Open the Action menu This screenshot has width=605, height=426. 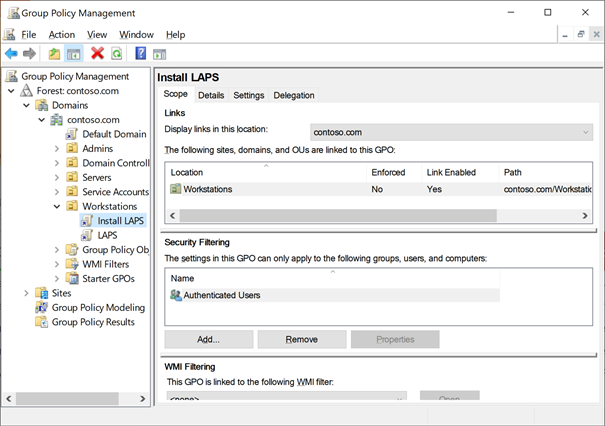pos(62,35)
